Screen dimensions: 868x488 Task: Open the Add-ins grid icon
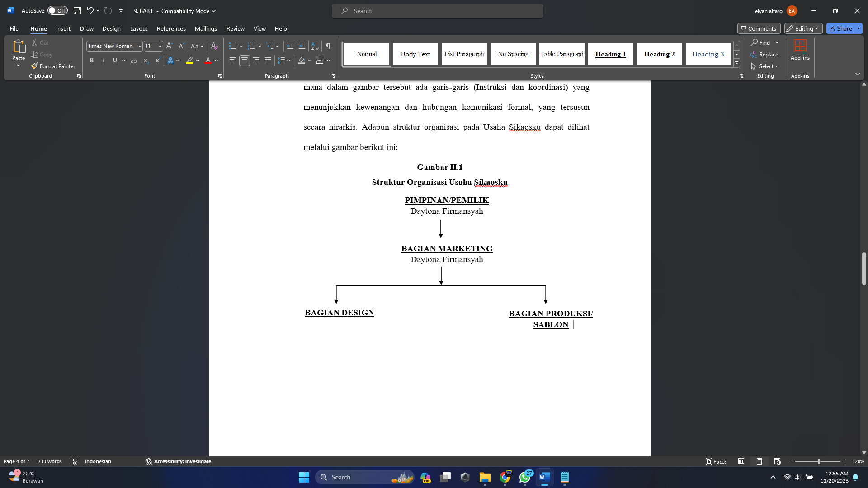800,46
